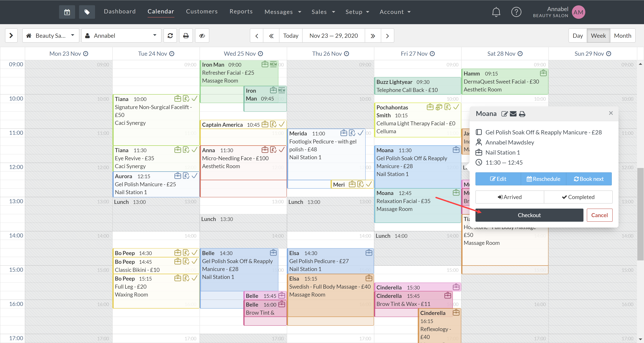Mark Moana's appointment as Completed
644x343 pixels.
coord(578,197)
